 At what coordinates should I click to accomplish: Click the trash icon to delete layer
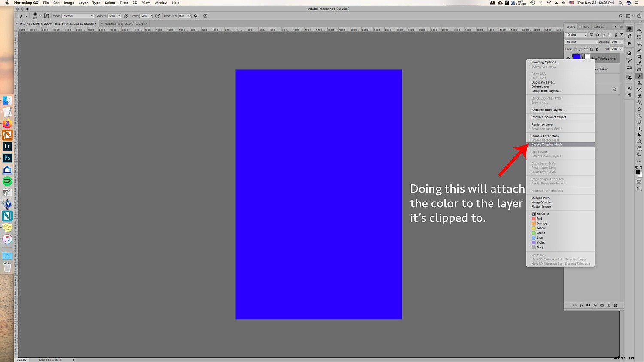click(615, 305)
